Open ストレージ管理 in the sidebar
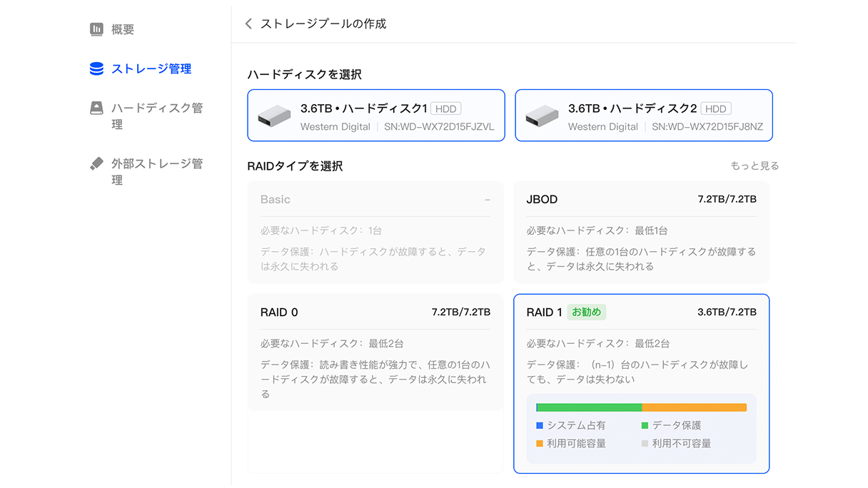Screen dimensions: 868x488 click(x=151, y=68)
